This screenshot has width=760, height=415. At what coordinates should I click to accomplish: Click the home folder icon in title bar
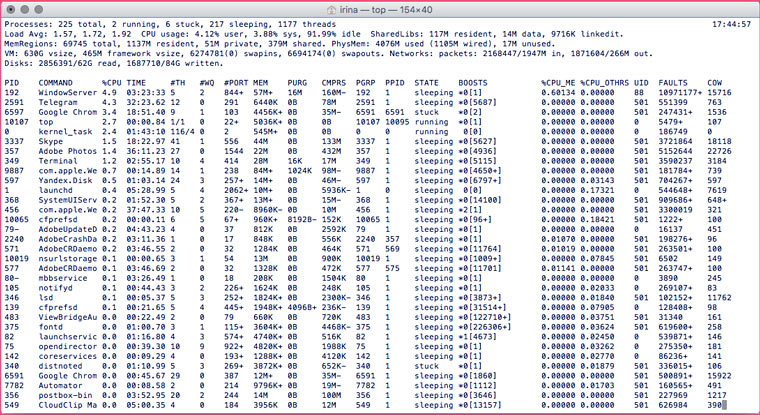pos(331,10)
